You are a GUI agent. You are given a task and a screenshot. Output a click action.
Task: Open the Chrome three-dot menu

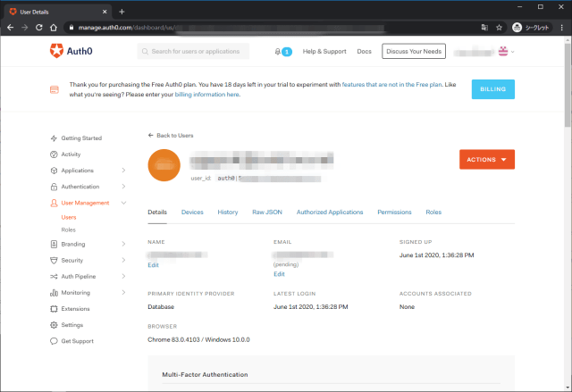point(562,28)
